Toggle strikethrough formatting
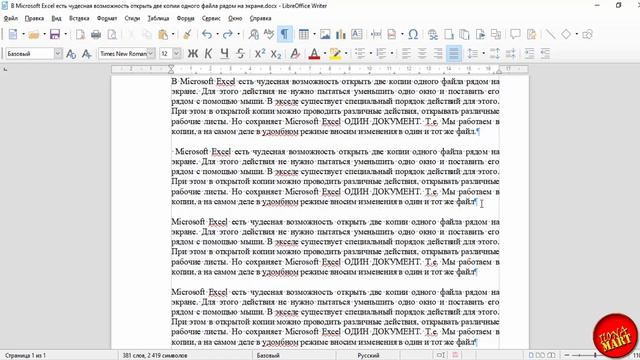Screen dimensions: 640x360 (240, 53)
